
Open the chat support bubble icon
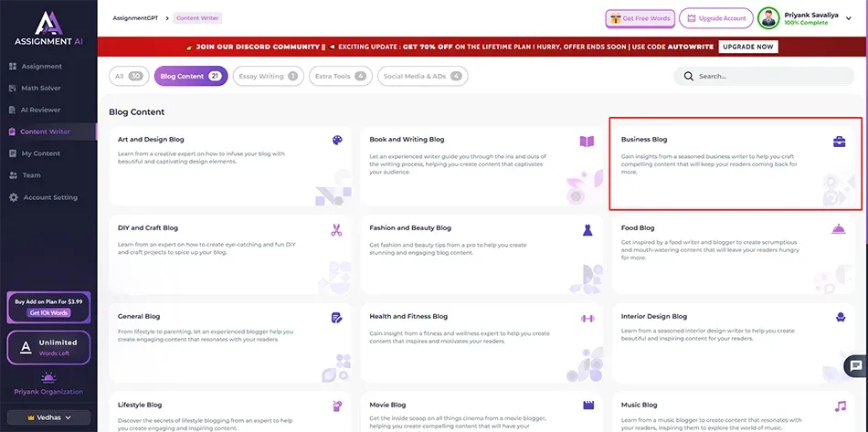(855, 365)
